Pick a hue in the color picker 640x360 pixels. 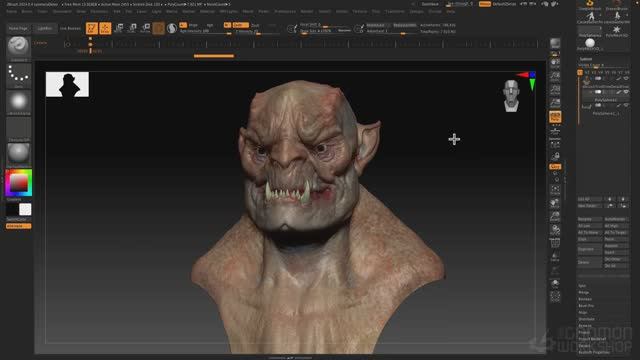pos(18,183)
